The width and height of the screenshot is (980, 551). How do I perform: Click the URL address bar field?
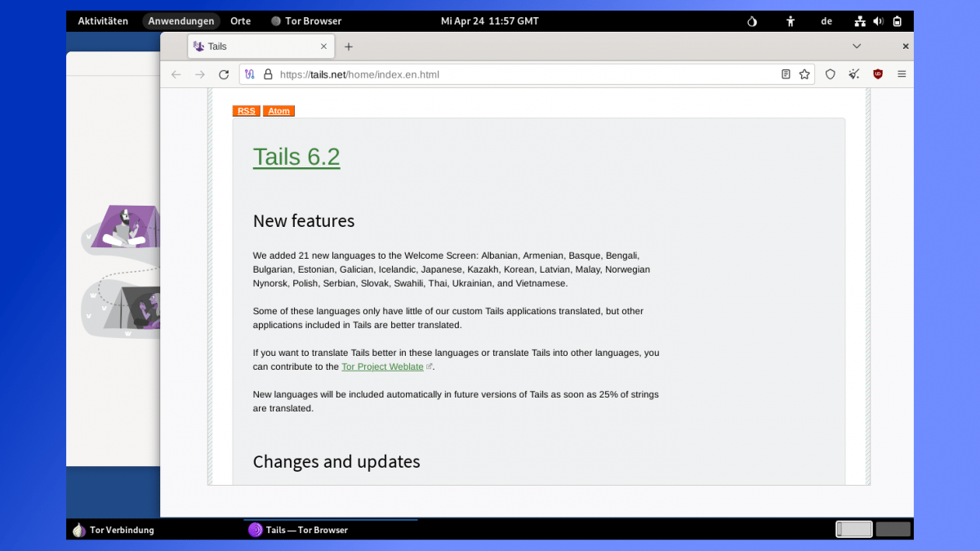(x=523, y=74)
